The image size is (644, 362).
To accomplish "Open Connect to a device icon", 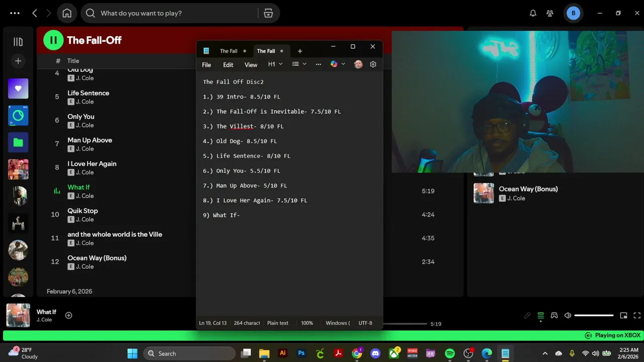I will pyautogui.click(x=554, y=316).
